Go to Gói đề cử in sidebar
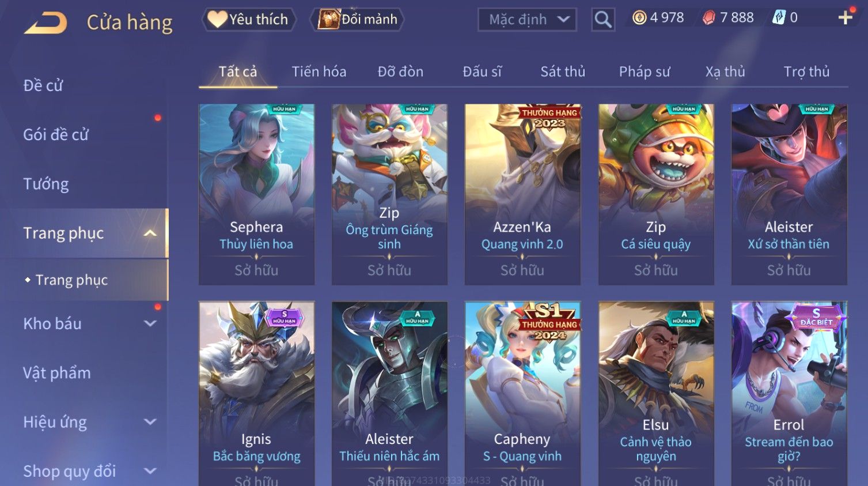Image resolution: width=868 pixels, height=486 pixels. pyautogui.click(x=56, y=134)
